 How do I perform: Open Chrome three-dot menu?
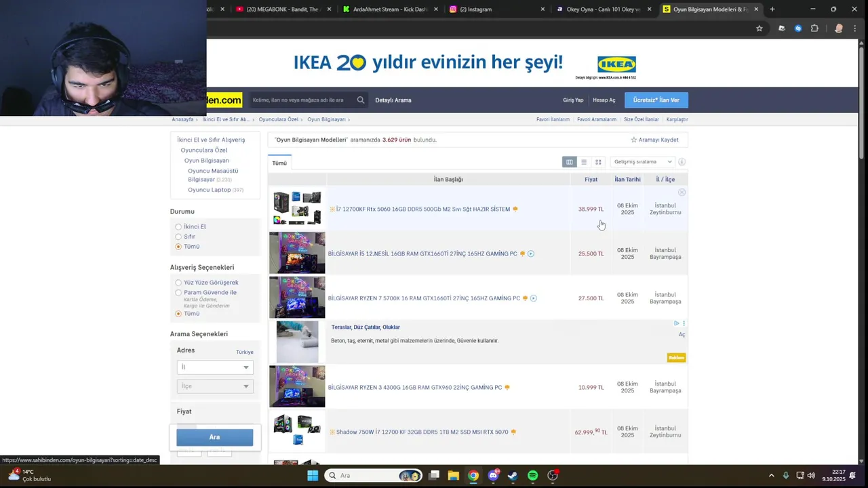(x=854, y=28)
